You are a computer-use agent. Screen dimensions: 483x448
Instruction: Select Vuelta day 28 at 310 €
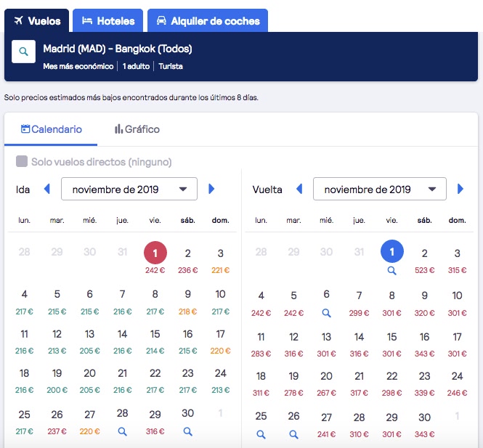(x=360, y=425)
